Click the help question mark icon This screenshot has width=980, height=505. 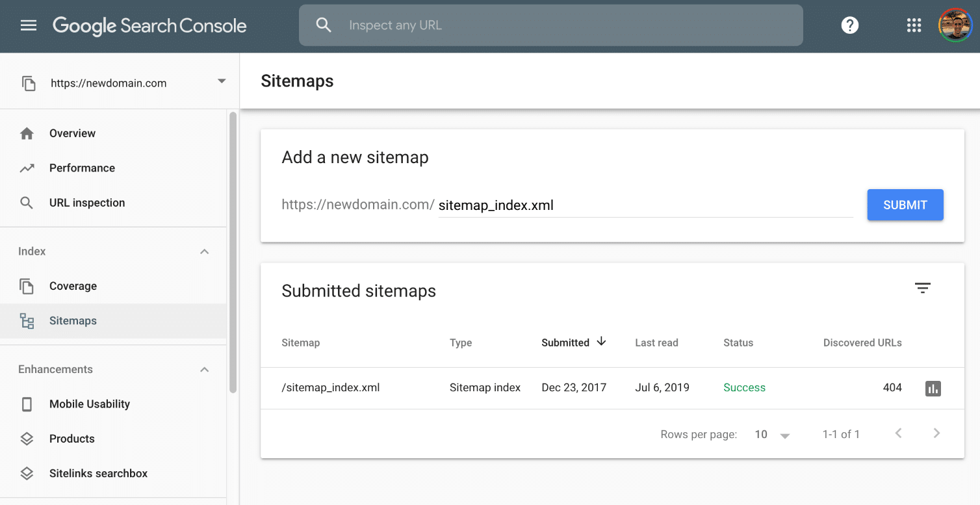(x=849, y=25)
